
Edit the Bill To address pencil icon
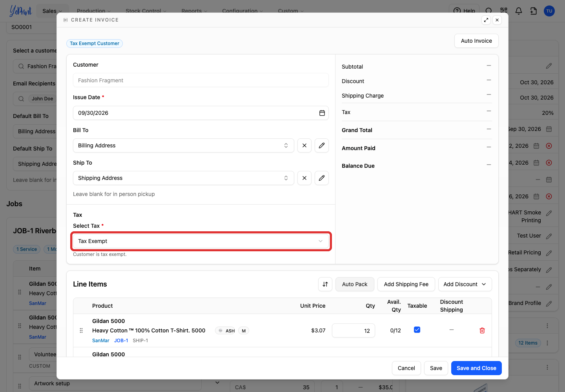coord(322,145)
